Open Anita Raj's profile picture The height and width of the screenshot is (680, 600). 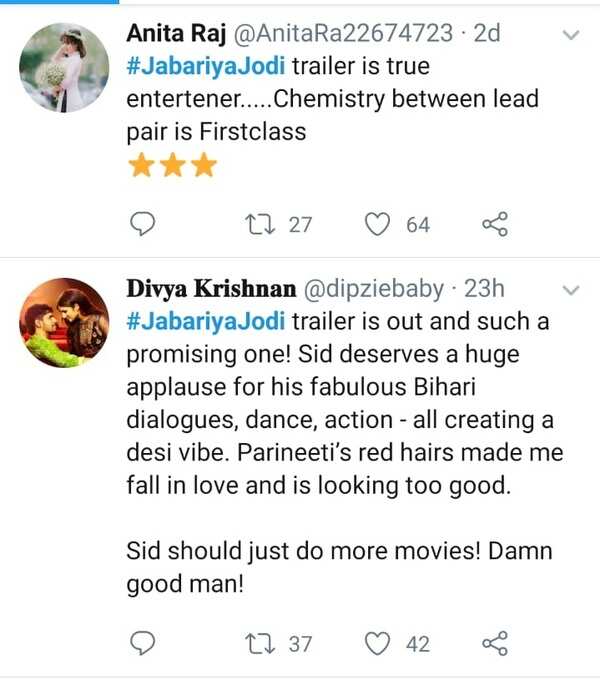(64, 67)
